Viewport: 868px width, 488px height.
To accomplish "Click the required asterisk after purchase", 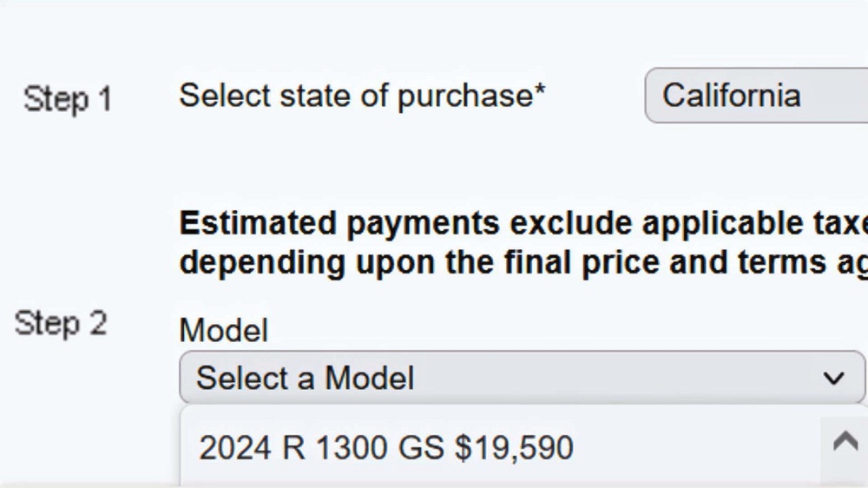I will click(x=540, y=90).
